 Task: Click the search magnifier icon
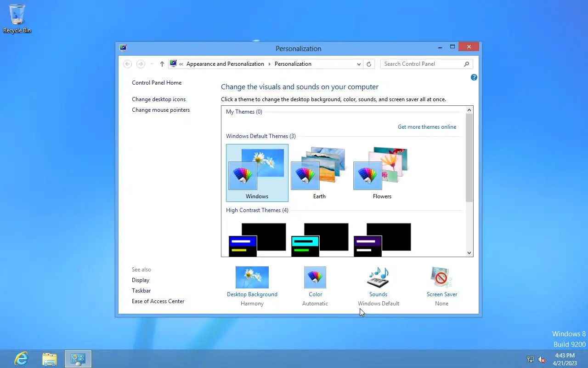point(467,64)
